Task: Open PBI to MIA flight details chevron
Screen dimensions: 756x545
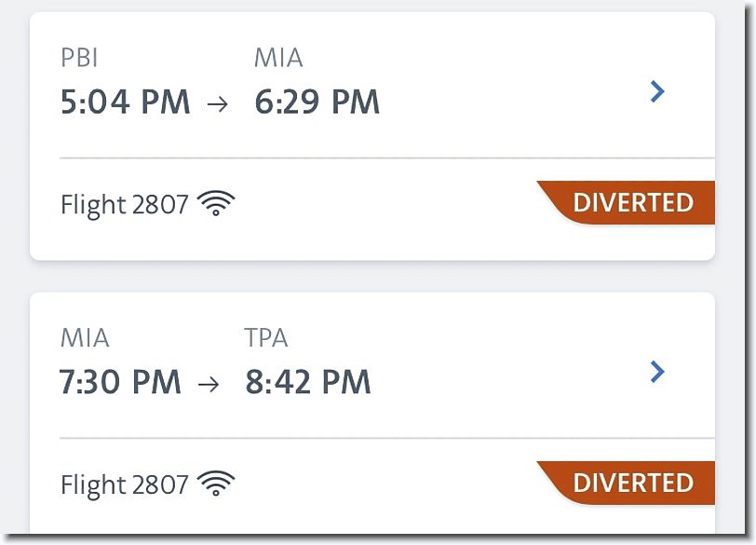Action: coord(657,91)
